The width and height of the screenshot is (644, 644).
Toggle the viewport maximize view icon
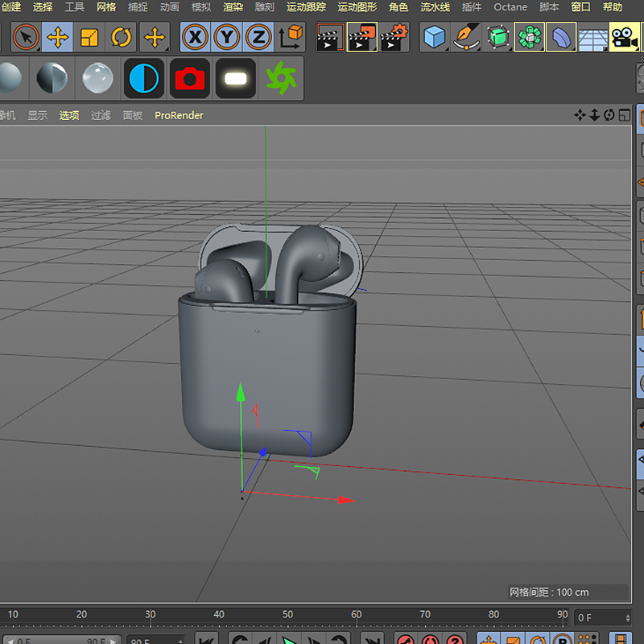[x=625, y=115]
